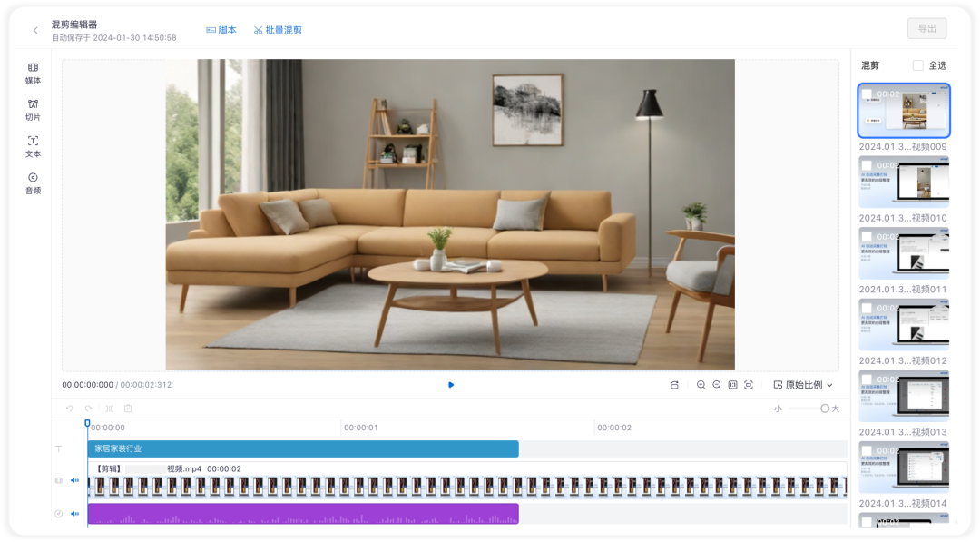Tick the checkbox on 视频009 thumbnail
980x542 pixels.
867,94
